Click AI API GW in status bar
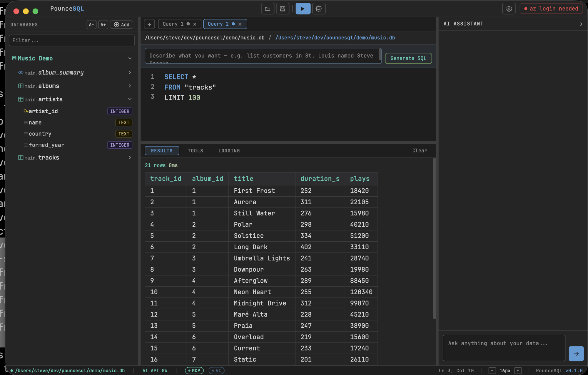This screenshot has width=588, height=375. click(155, 371)
